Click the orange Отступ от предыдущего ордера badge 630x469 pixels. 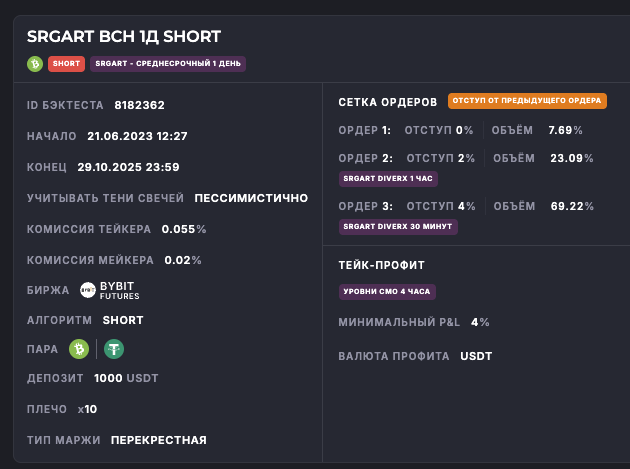pyautogui.click(x=527, y=101)
